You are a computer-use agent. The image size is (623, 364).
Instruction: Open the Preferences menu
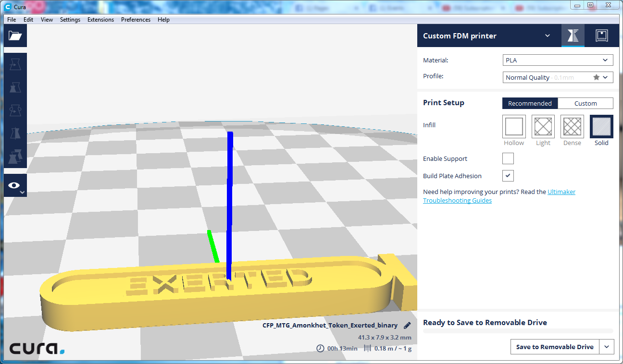pyautogui.click(x=136, y=20)
